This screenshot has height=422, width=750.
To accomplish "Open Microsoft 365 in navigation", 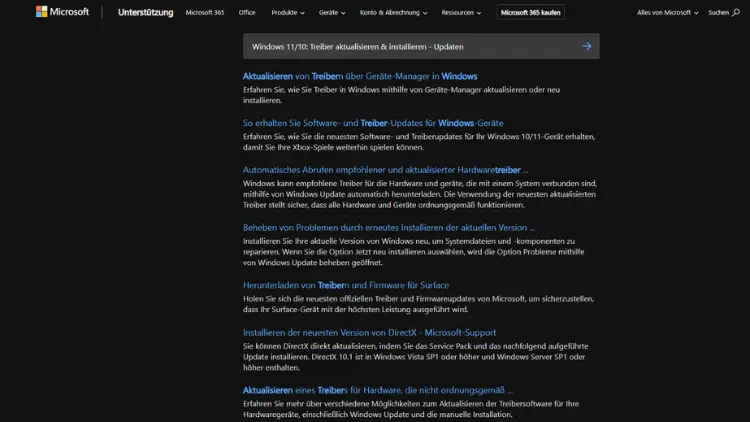I will point(205,12).
